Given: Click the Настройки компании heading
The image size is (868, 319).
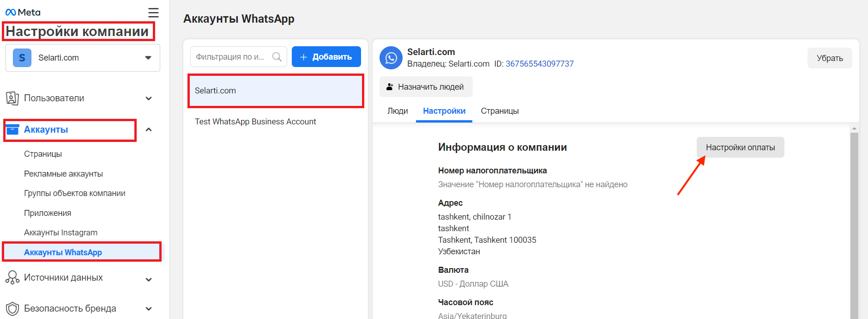Looking at the screenshot, I should coord(77,31).
